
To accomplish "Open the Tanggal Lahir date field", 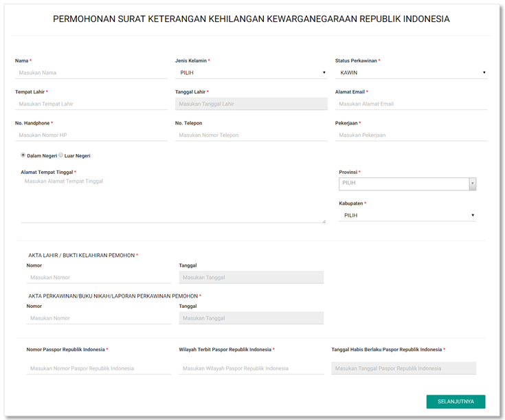I will tap(251, 104).
